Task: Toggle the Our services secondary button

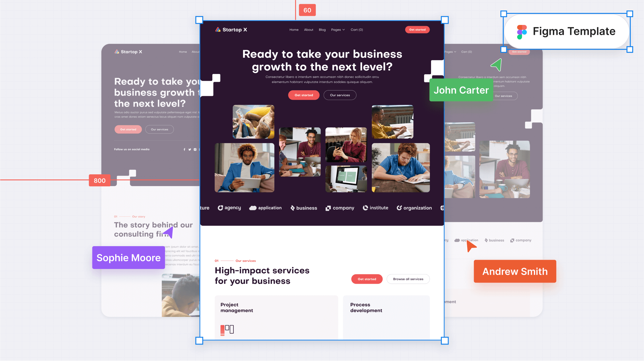Action: [339, 95]
